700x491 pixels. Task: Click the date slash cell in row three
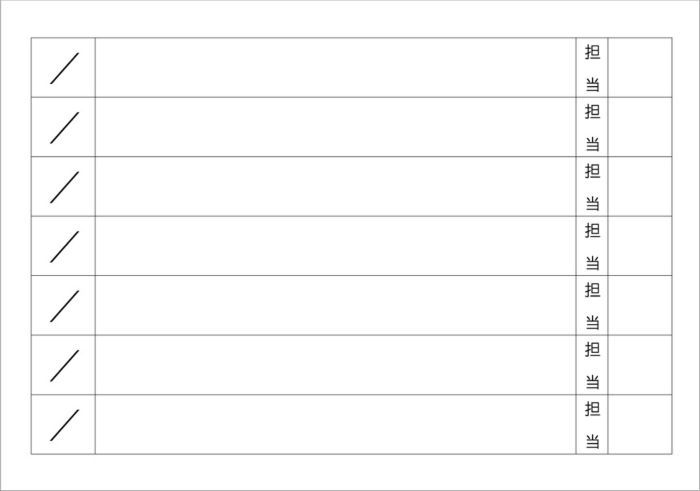point(63,186)
